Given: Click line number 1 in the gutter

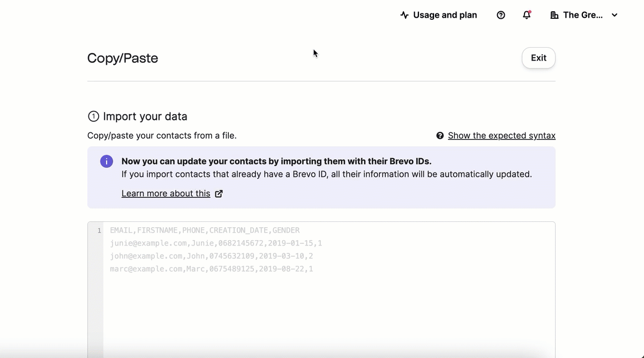Looking at the screenshot, I should tap(99, 230).
